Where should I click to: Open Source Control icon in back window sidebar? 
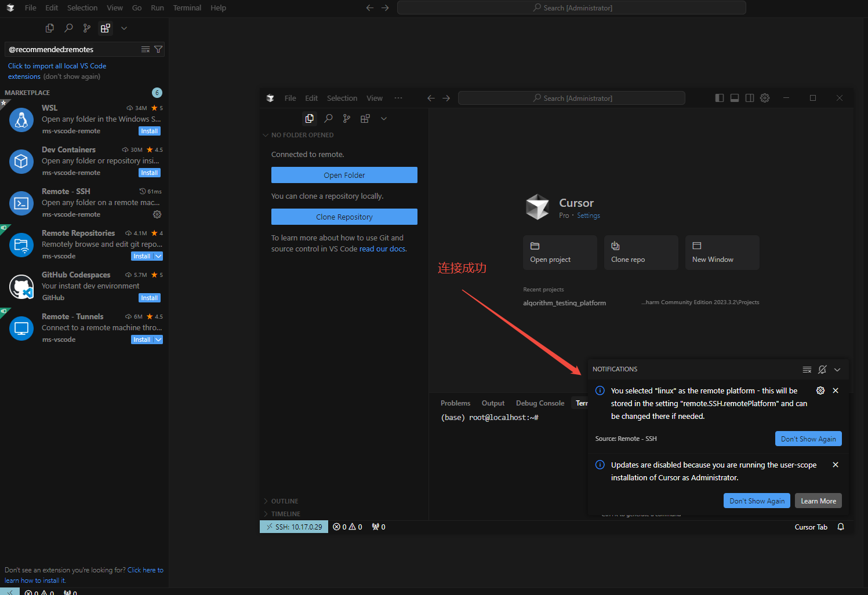[x=87, y=28]
